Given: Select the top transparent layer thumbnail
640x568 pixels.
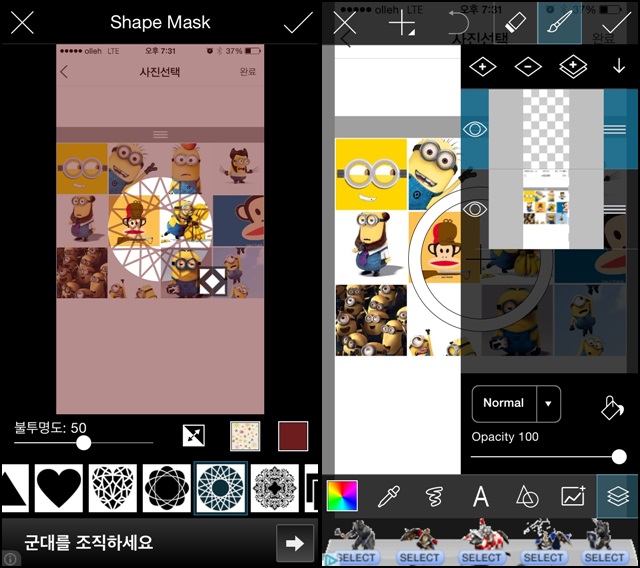Looking at the screenshot, I should (x=546, y=129).
